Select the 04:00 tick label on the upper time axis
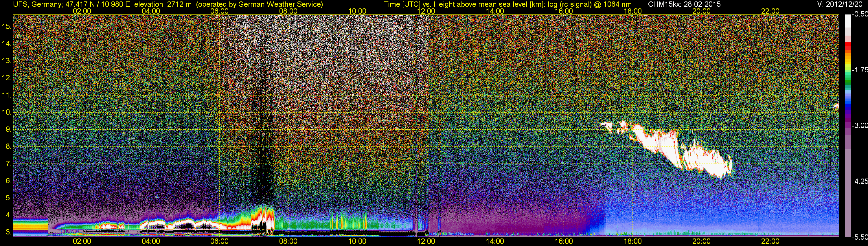This screenshot has height=246, width=868. (x=151, y=11)
